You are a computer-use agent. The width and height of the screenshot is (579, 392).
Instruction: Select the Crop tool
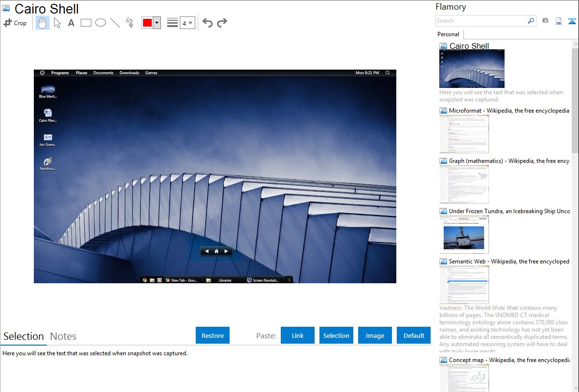click(x=15, y=23)
